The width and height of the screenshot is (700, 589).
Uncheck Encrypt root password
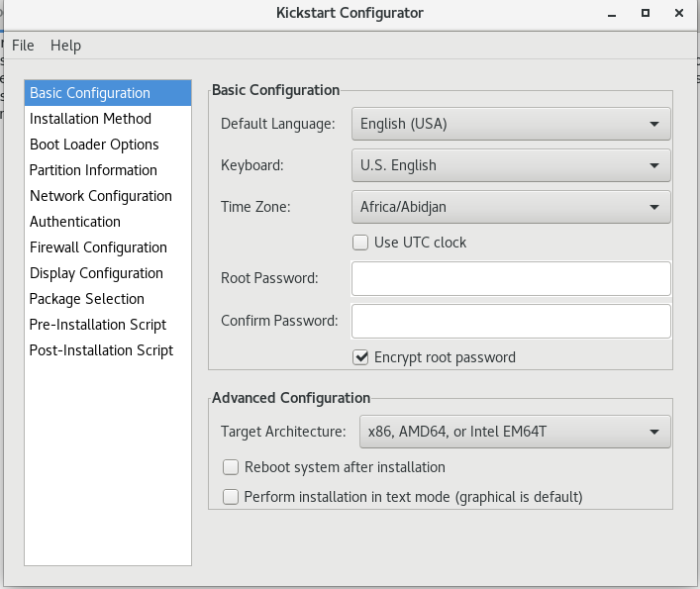pos(361,357)
